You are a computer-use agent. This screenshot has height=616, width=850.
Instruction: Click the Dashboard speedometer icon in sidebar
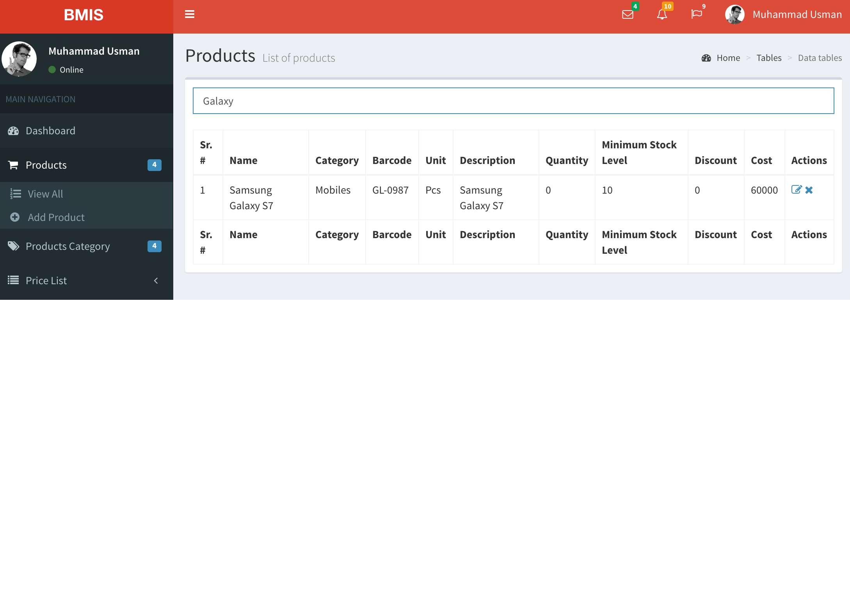pyautogui.click(x=13, y=131)
